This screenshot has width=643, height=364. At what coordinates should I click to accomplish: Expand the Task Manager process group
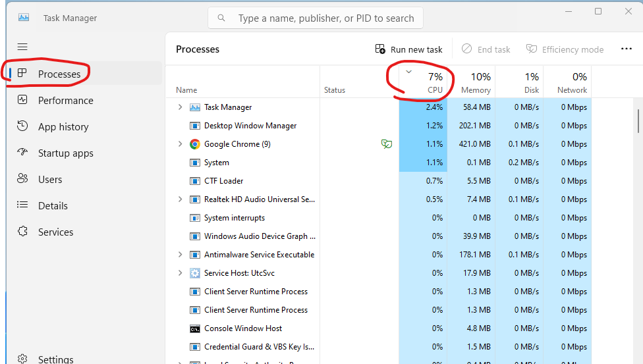pos(180,107)
